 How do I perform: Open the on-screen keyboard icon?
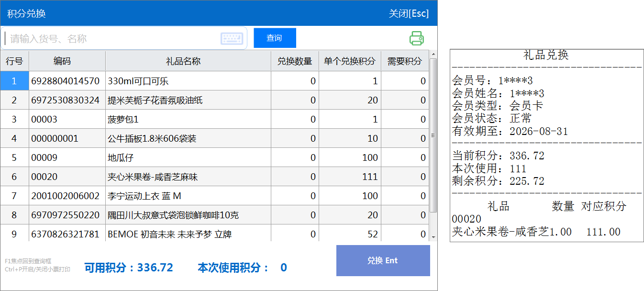232,39
